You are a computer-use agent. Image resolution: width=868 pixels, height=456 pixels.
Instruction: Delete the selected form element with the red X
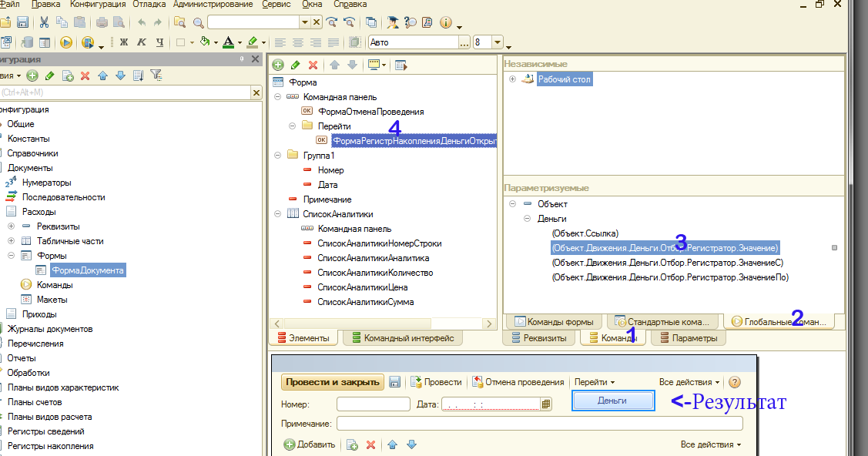tap(313, 65)
